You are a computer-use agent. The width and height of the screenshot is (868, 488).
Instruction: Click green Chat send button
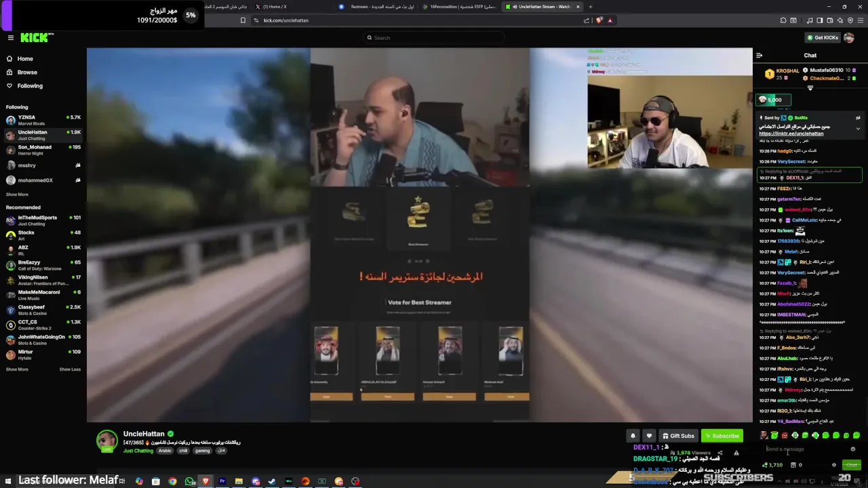coord(852,465)
